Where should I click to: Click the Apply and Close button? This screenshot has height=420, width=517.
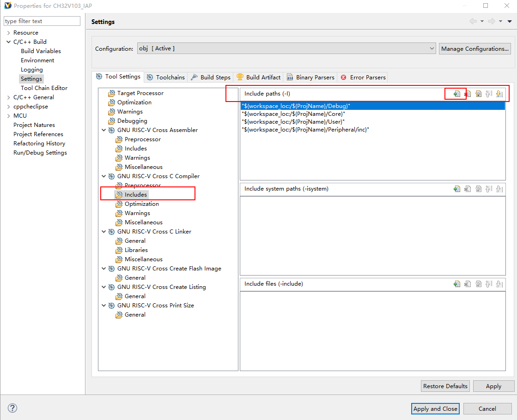[x=435, y=408]
